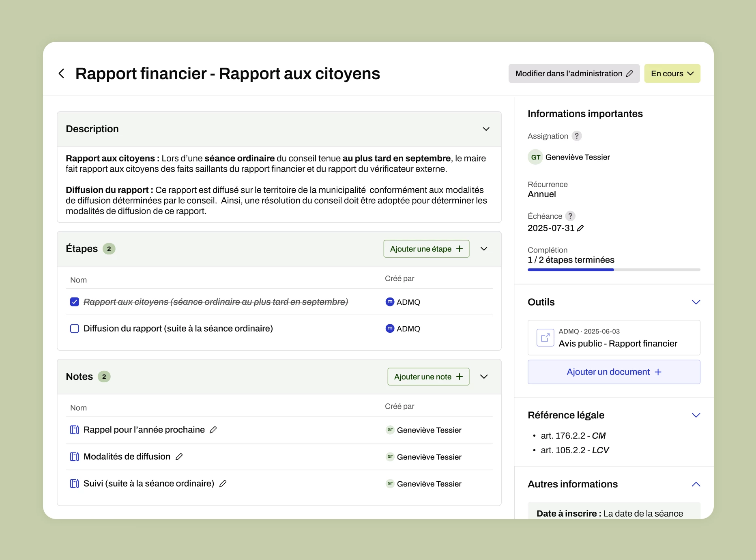The image size is (756, 560).
Task: Collapse the Étapes section chevron
Action: 484,249
